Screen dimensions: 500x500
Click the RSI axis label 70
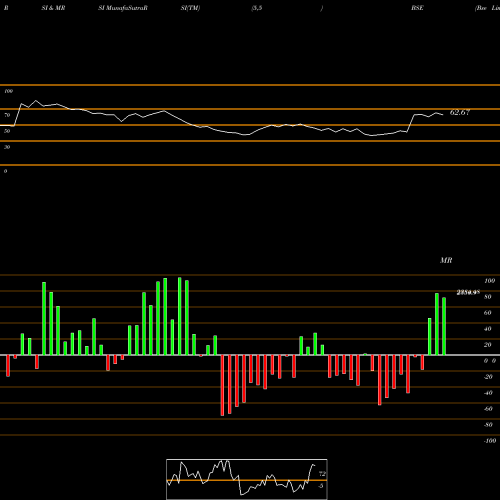coord(7,115)
